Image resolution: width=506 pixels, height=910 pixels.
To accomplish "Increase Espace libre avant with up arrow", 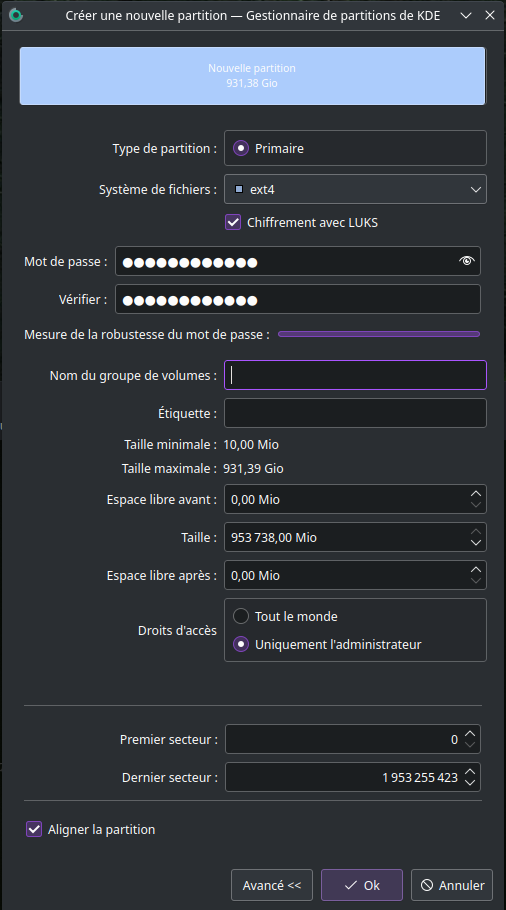I will point(476,494).
